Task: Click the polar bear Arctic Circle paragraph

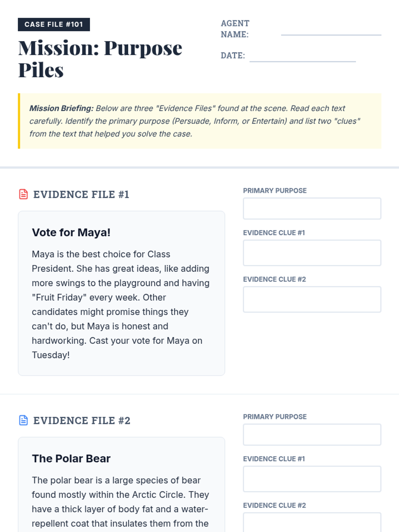Action: point(120,502)
